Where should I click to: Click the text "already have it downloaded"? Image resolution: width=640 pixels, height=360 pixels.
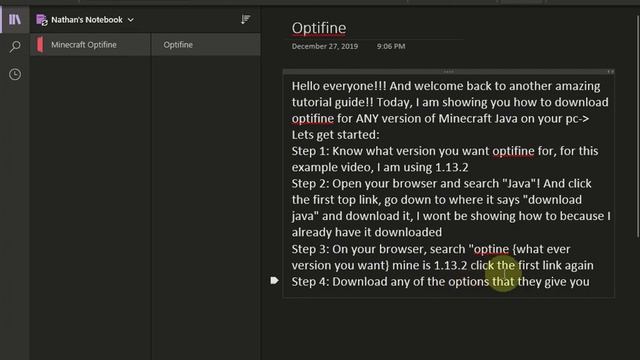coord(367,232)
